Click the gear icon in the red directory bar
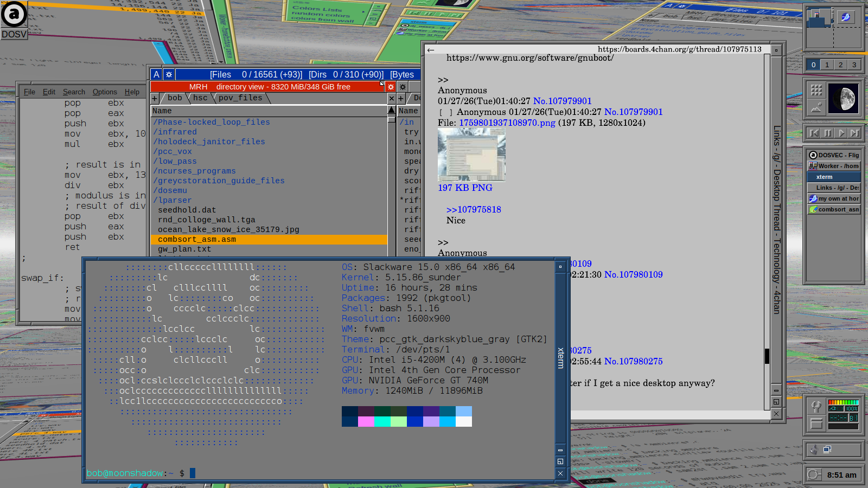This screenshot has width=868, height=488. (x=391, y=87)
